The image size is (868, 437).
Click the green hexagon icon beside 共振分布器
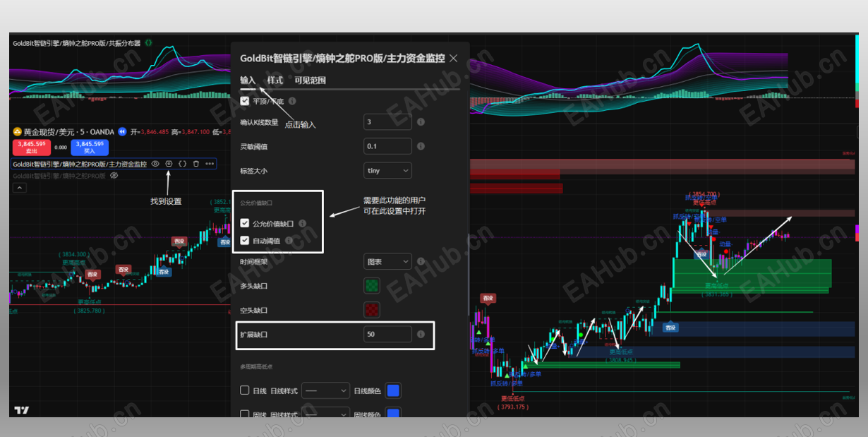[148, 42]
